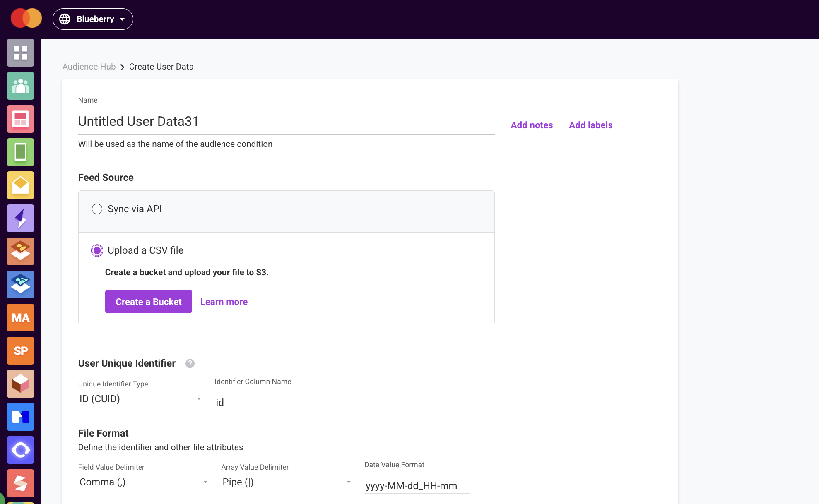Open the dashboard grid icon in sidebar
Viewport: 819px width, 504px height.
[x=20, y=53]
